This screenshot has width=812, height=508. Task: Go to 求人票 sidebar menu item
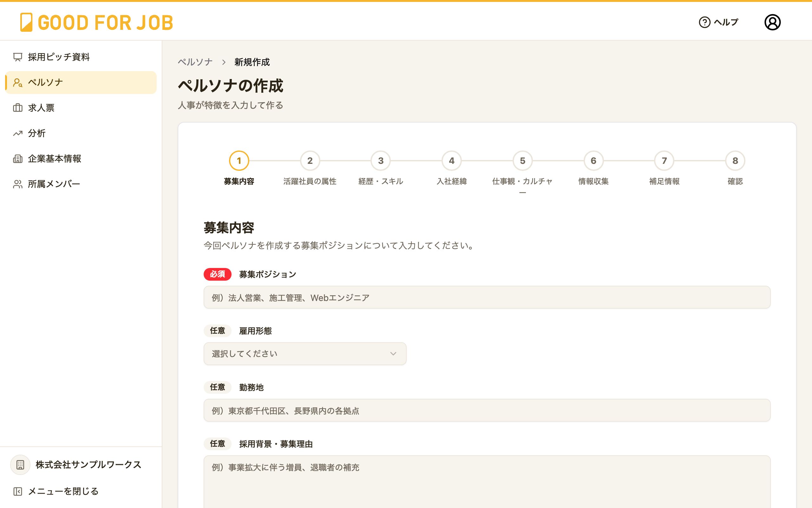click(81, 108)
